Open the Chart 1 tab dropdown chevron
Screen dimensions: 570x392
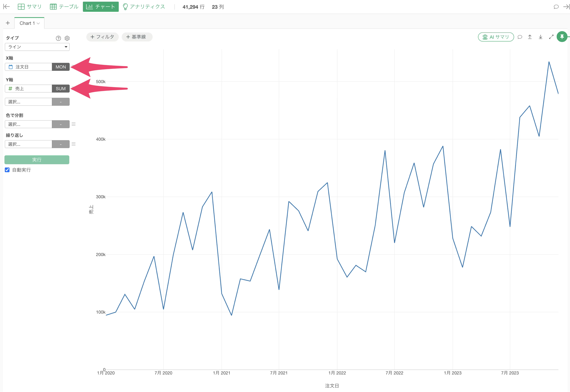point(38,23)
